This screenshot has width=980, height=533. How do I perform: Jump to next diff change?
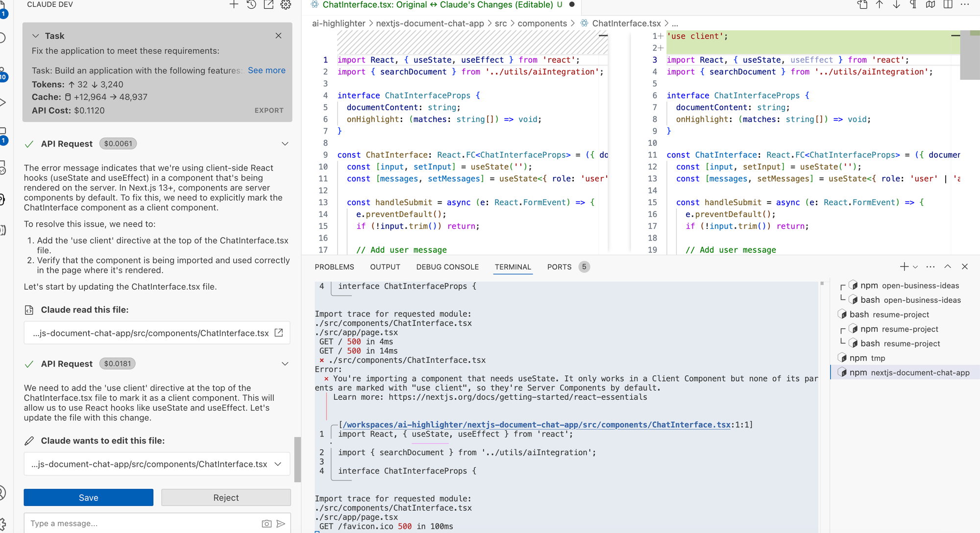pyautogui.click(x=896, y=5)
